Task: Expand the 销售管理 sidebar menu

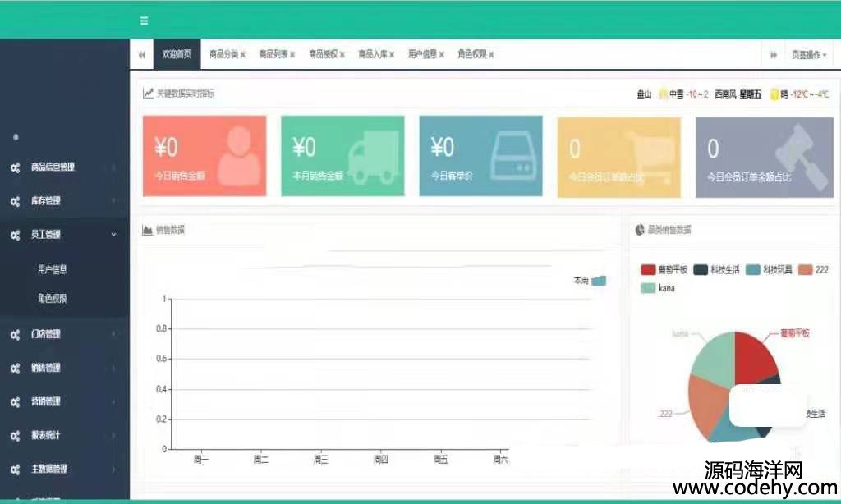Action: click(x=64, y=369)
